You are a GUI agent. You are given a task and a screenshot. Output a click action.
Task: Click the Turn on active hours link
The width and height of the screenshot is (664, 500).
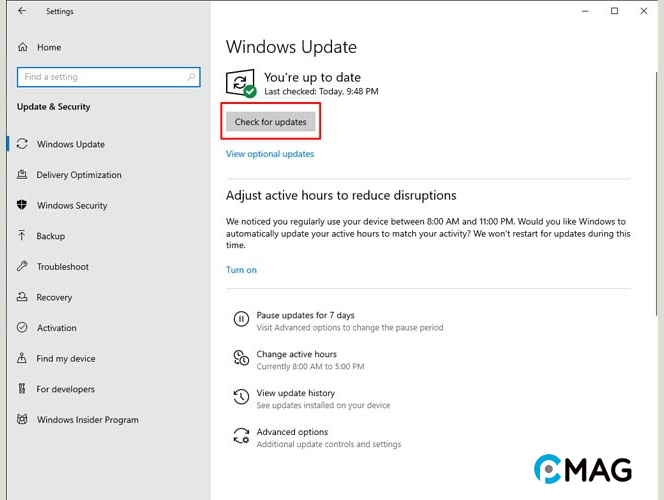(241, 270)
